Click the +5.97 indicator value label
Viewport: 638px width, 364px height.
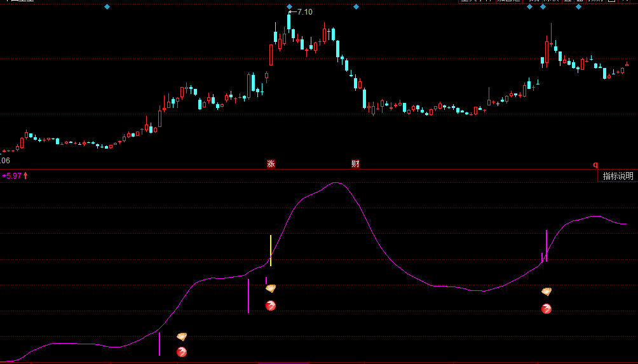(x=13, y=176)
